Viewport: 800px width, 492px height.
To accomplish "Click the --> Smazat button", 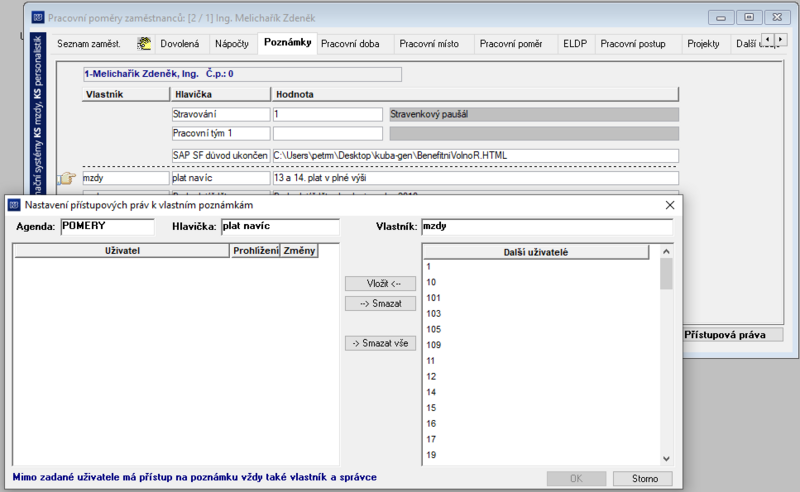I will (381, 304).
